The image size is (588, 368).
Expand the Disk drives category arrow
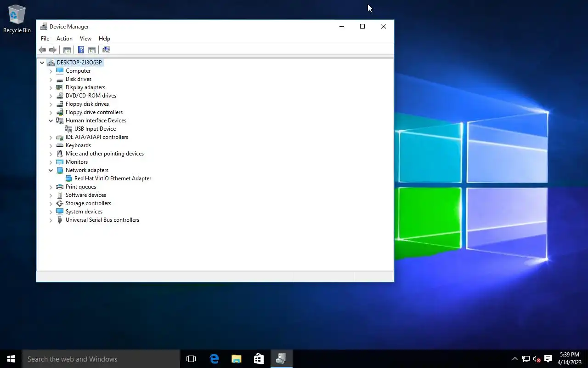coord(51,79)
